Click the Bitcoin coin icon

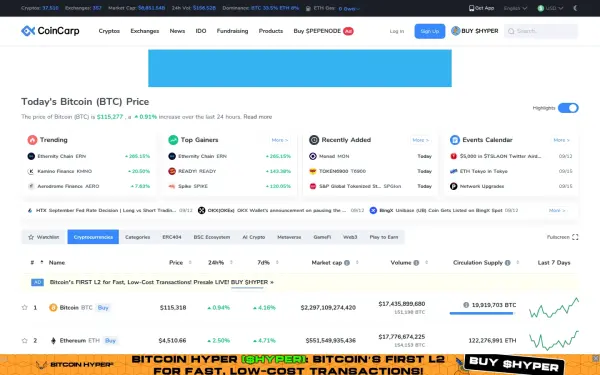[x=53, y=307]
